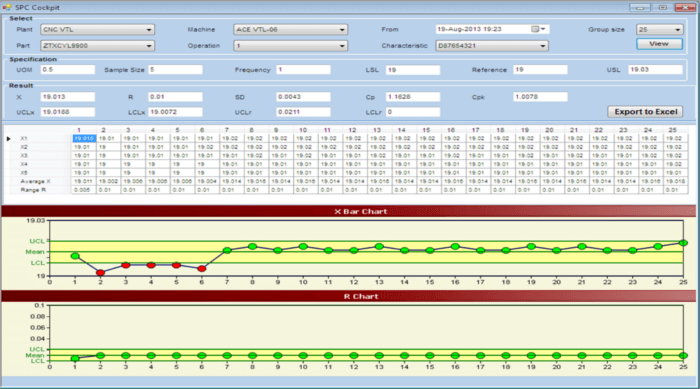Click green point at sample 13 on R chart

coord(379,356)
